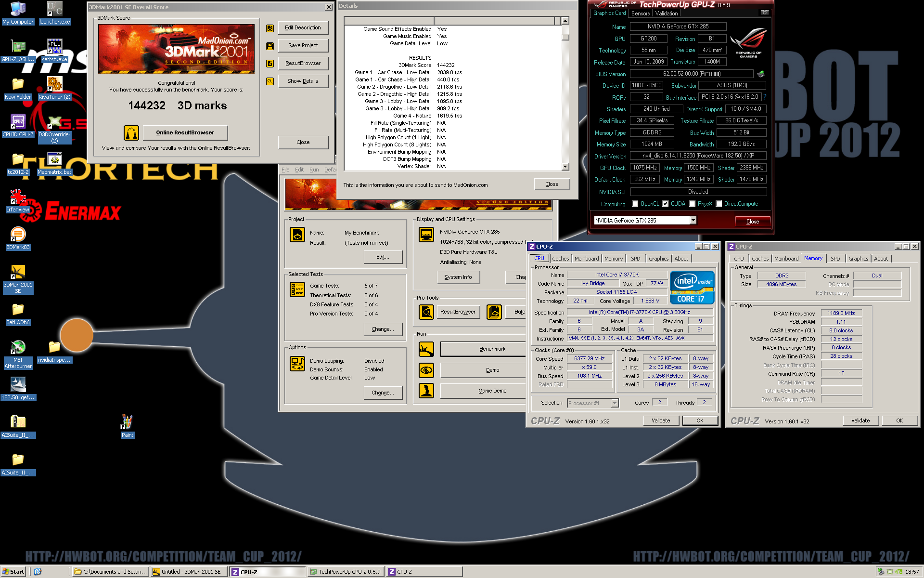The image size is (924, 578).
Task: Click 144232 score value in Details list
Action: [x=446, y=65]
